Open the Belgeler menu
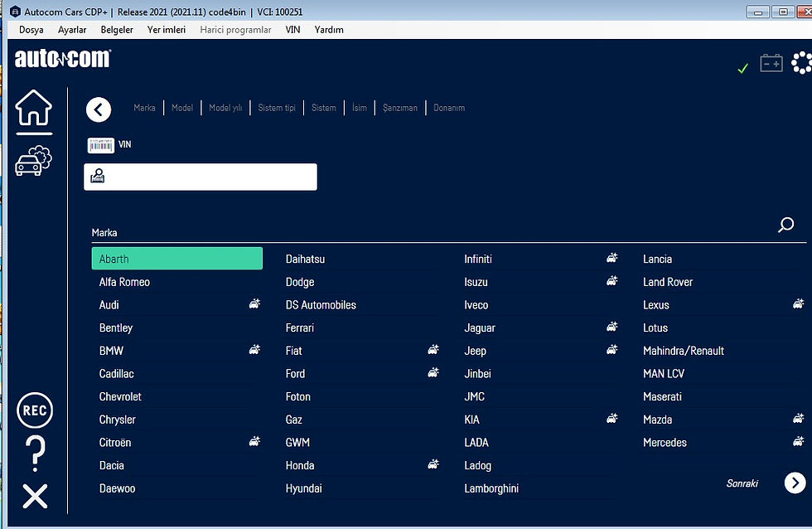This screenshot has width=812, height=529. point(117,30)
